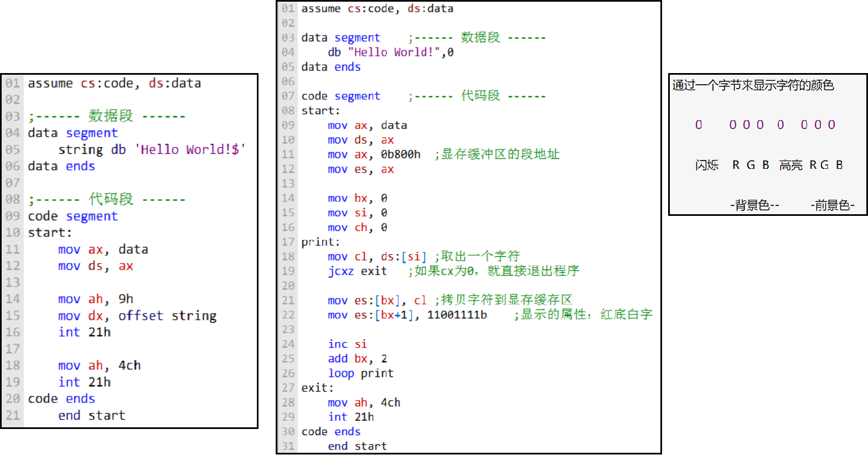Click the 'mov bx, 0' instruction
Screen dimensions: 868x455
358,198
